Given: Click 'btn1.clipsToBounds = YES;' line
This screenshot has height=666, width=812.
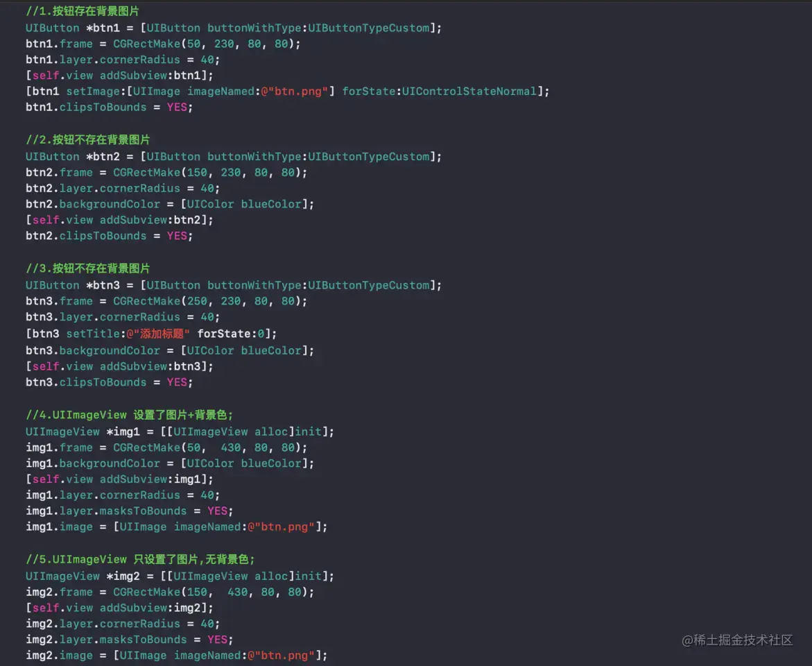Looking at the screenshot, I should 110,108.
